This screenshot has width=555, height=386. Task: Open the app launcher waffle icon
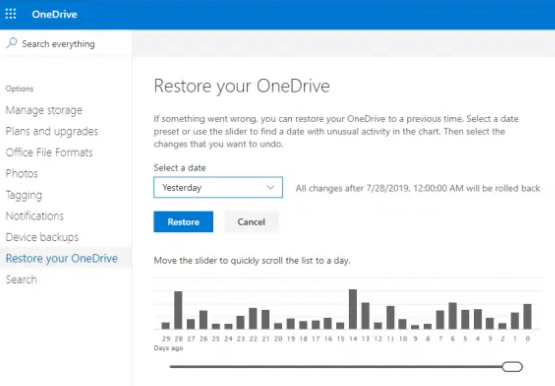[x=11, y=14]
